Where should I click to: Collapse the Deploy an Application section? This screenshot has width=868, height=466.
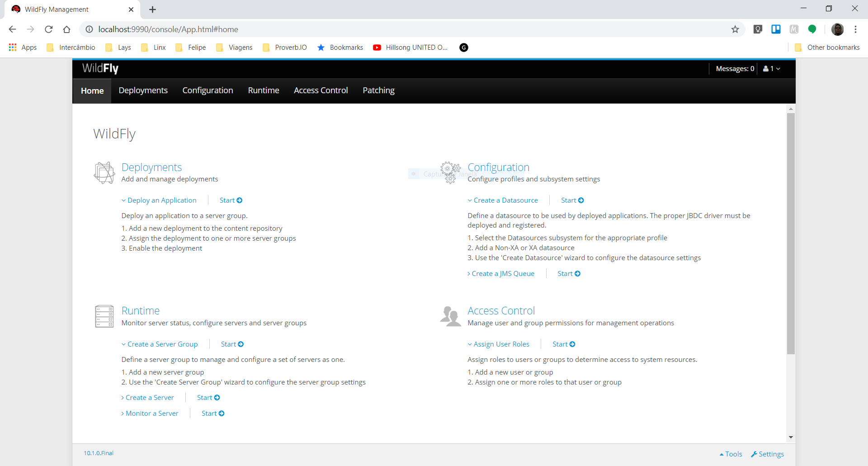(x=159, y=200)
